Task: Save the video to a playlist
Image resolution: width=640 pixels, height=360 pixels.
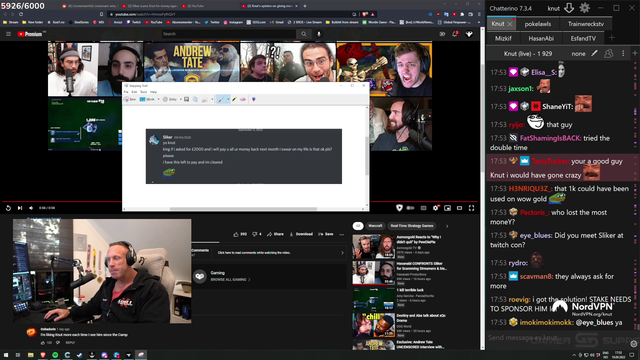Action: (326, 234)
